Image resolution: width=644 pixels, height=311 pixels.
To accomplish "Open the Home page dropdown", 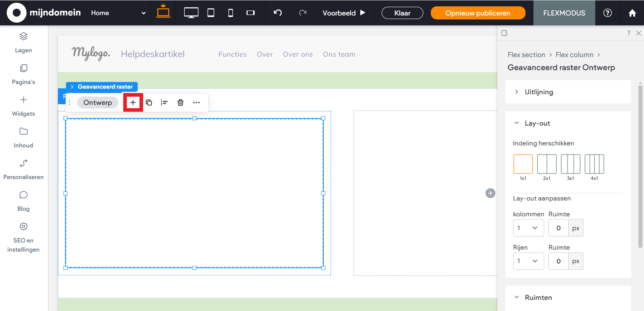I will [x=118, y=13].
